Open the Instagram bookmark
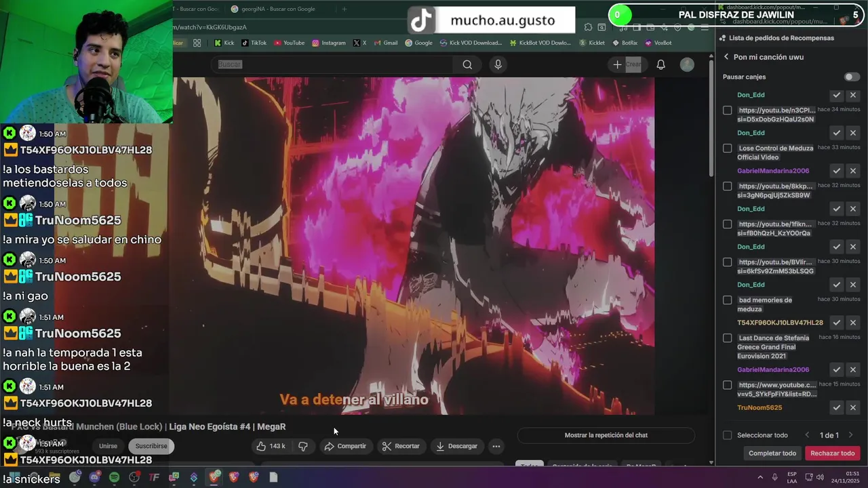Image resolution: width=868 pixels, height=488 pixels. tap(329, 43)
